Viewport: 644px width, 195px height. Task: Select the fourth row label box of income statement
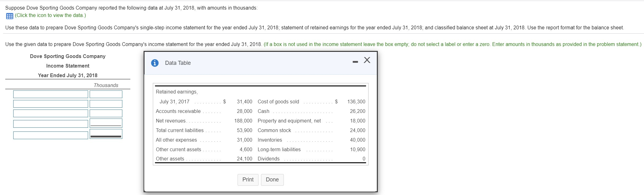click(x=51, y=124)
